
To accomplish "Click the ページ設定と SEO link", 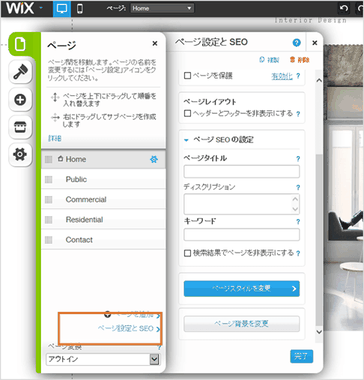I will point(129,329).
